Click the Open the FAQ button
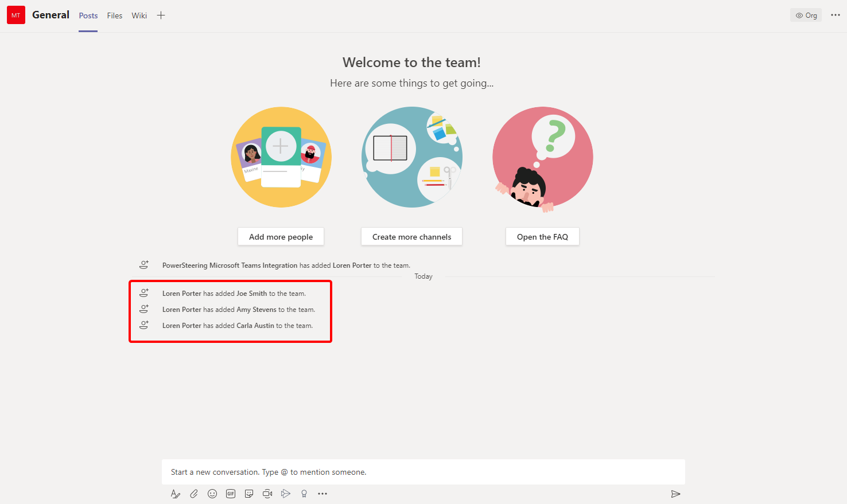Image resolution: width=847 pixels, height=504 pixels. pyautogui.click(x=542, y=237)
